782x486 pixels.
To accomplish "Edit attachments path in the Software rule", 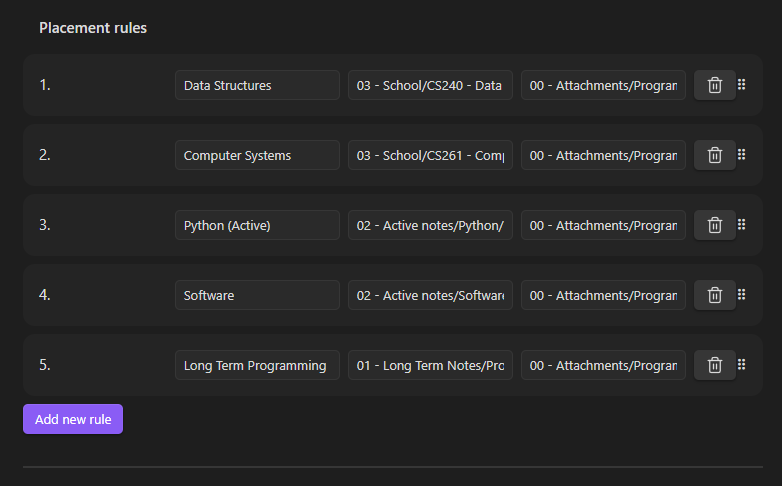I will tap(603, 295).
